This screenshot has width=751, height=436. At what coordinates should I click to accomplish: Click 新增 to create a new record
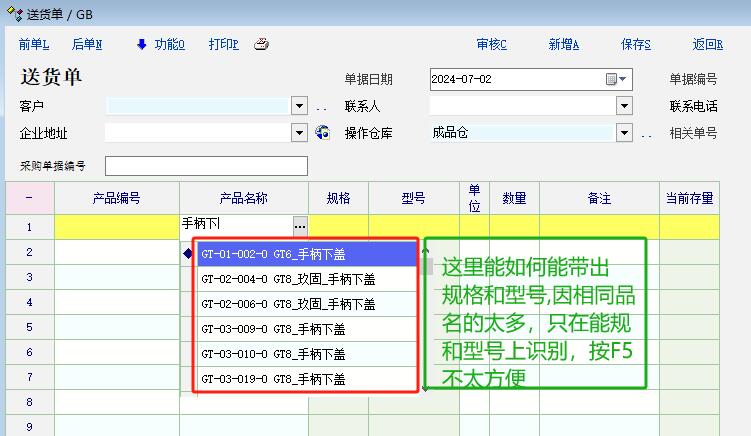[563, 44]
